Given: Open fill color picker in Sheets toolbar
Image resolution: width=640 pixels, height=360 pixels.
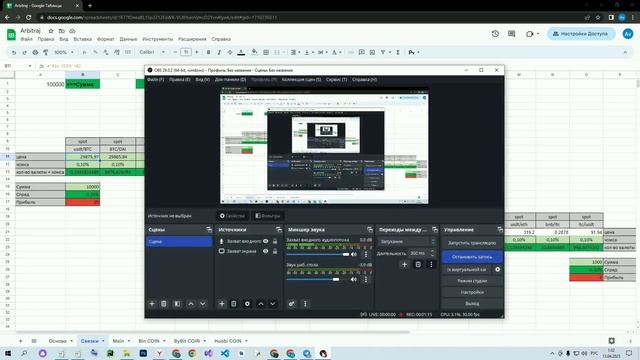Looking at the screenshot, I should (254, 52).
